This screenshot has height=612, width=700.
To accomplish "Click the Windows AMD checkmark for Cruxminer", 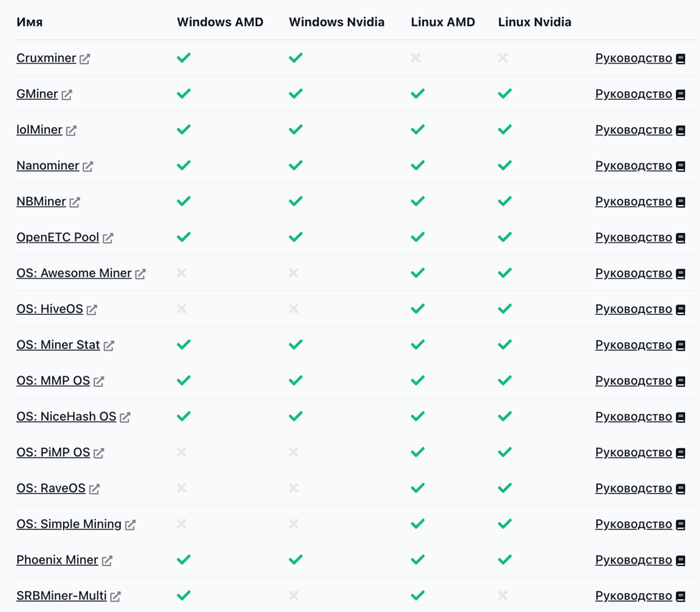I will 183,58.
